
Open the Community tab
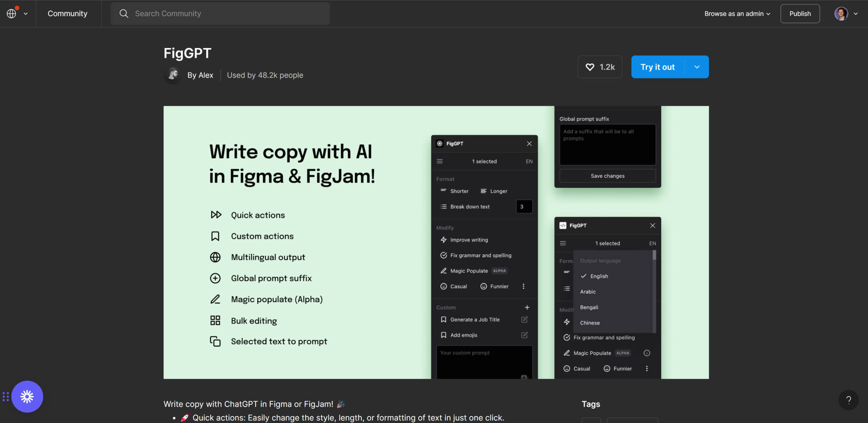point(67,13)
